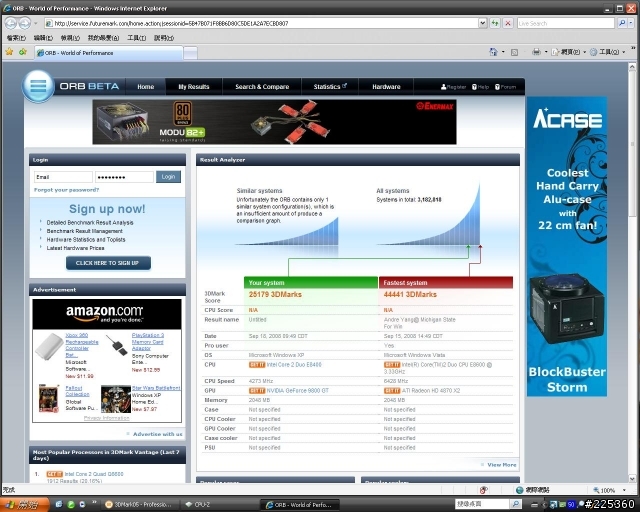
Task: Click the Xbox 360 battery product image
Action: pos(49,346)
